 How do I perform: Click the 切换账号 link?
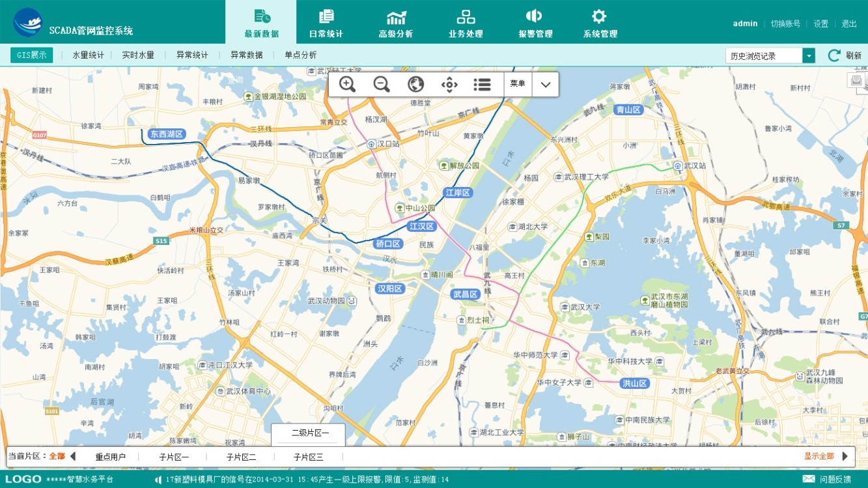click(785, 23)
